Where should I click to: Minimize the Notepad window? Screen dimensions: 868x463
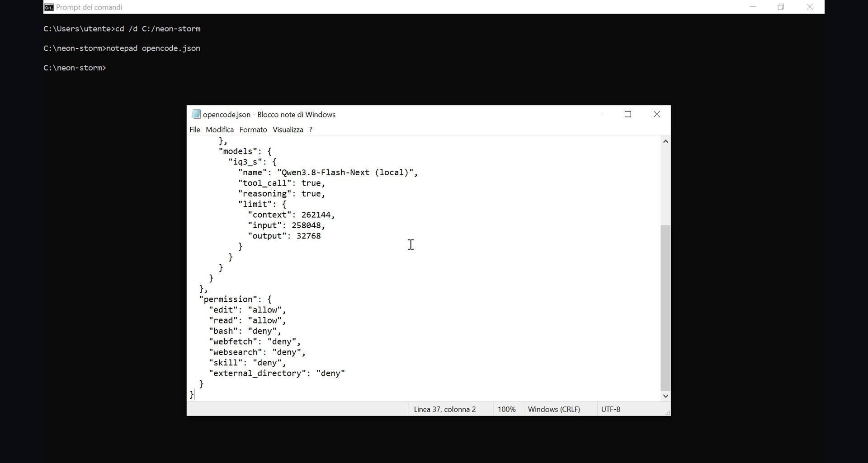tap(600, 114)
